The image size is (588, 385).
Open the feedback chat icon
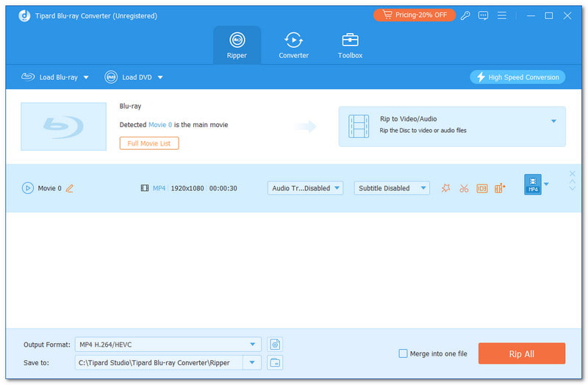pyautogui.click(x=483, y=15)
